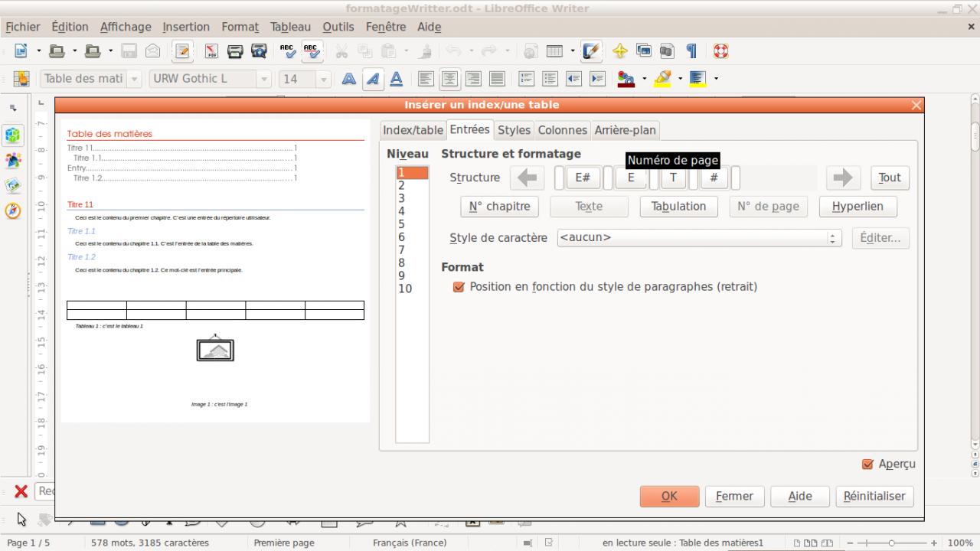Adjust the zoom slider in status bar

(891, 543)
